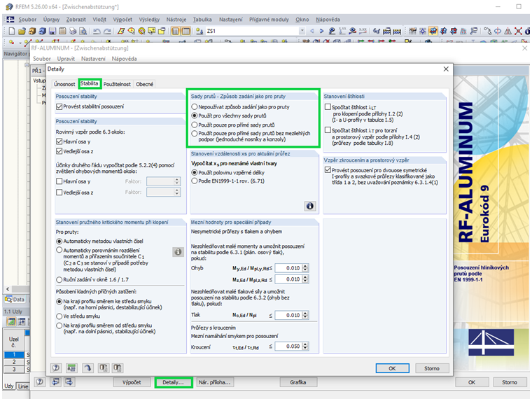Viewport: 532px width, 399px height.
Task: Click the info icon beside the Pro pruty options
Action: click(178, 252)
